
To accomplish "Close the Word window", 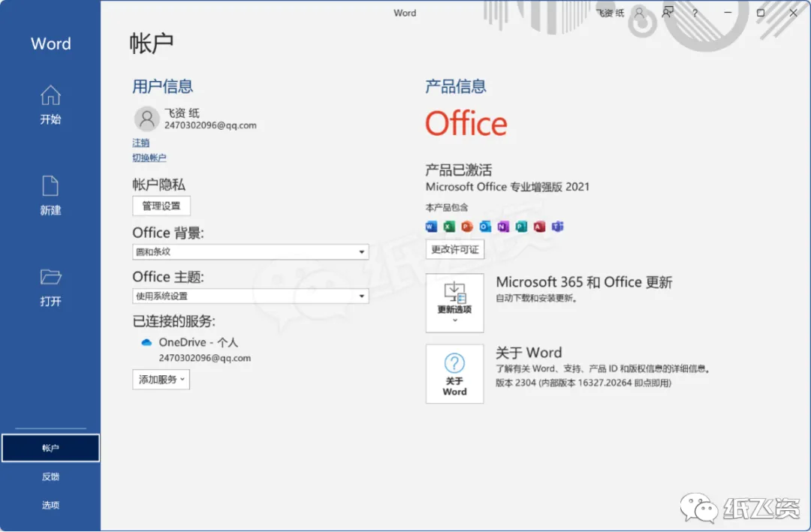I will (794, 13).
